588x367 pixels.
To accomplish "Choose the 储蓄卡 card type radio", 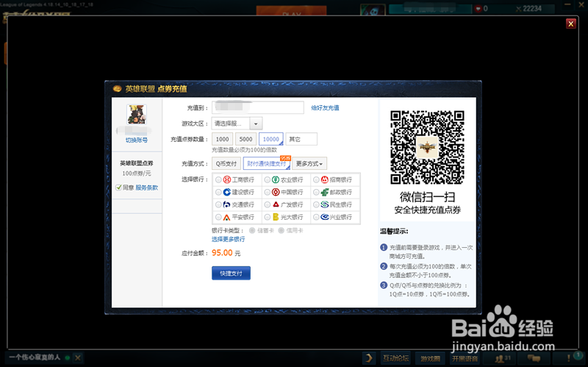I will click(252, 230).
